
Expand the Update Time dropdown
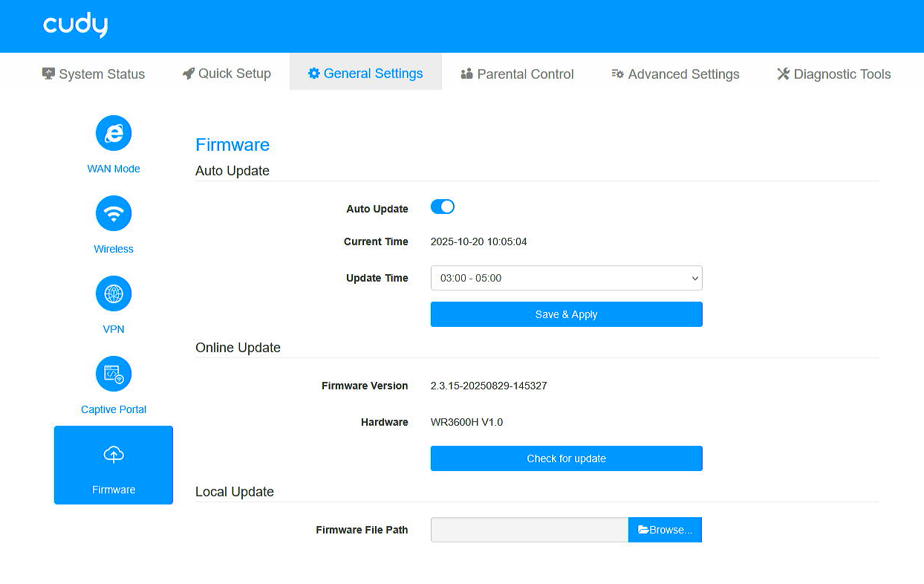566,279
